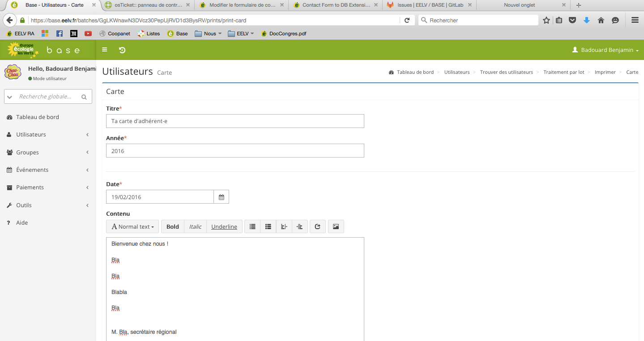Viewport: 644px width, 341px height.
Task: Click the history icon in green header
Action: point(122,50)
